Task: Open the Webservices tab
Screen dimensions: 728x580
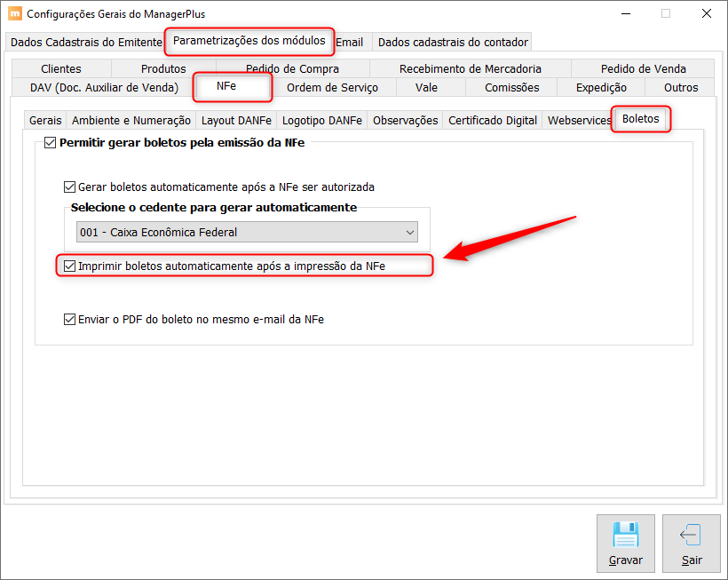Action: [579, 121]
